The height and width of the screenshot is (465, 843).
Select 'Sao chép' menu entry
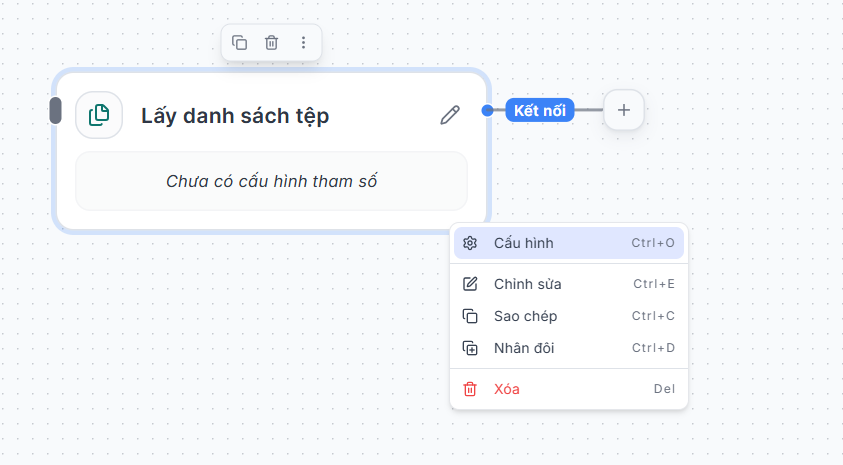pyautogui.click(x=569, y=316)
